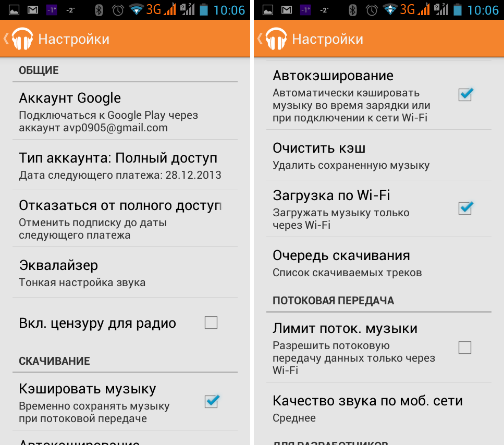Open Очередь скачивания track list

coord(378,263)
